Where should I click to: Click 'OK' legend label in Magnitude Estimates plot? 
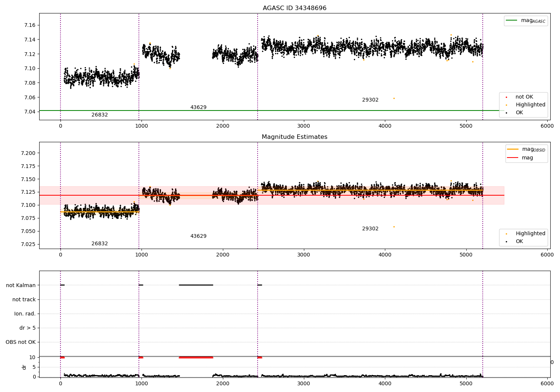pyautogui.click(x=519, y=242)
